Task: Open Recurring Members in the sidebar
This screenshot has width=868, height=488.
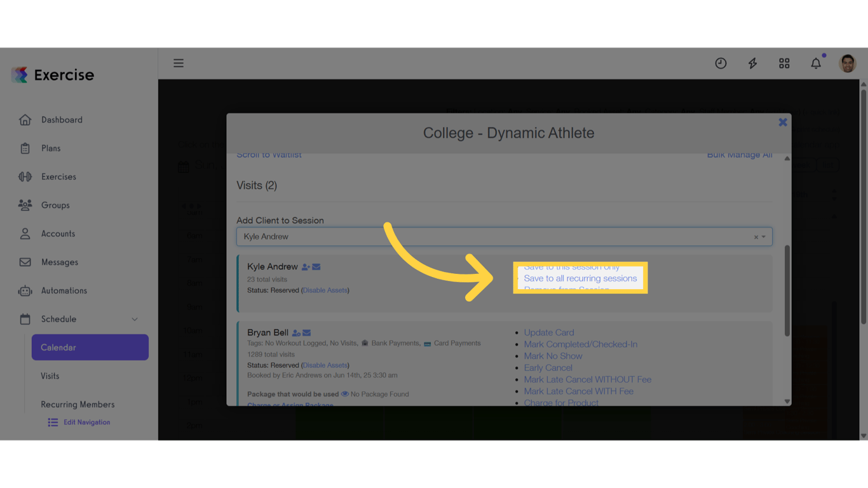Action: pyautogui.click(x=77, y=404)
